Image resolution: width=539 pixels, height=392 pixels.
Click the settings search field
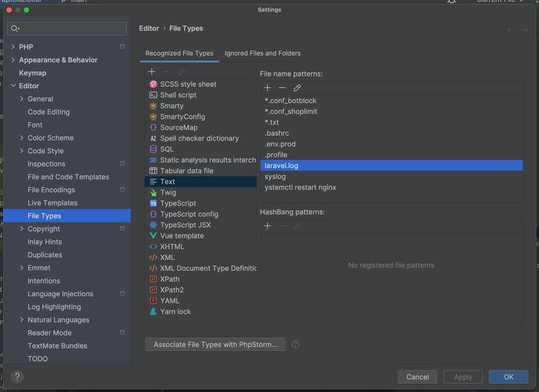(x=67, y=28)
